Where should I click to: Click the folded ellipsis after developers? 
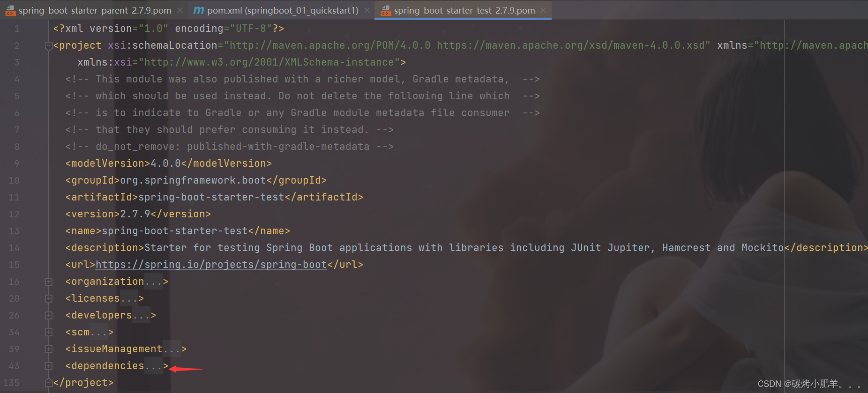point(141,315)
